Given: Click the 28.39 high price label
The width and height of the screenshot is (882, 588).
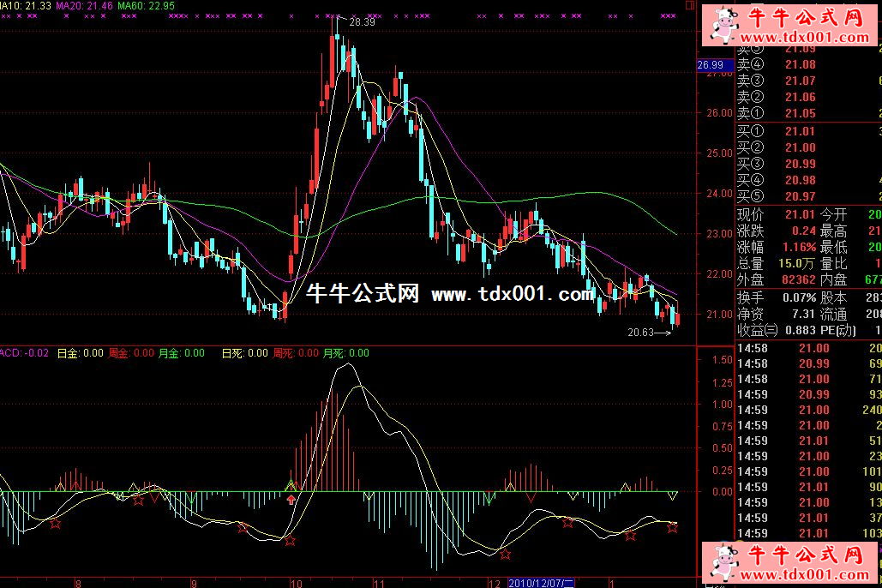Looking at the screenshot, I should (362, 22).
